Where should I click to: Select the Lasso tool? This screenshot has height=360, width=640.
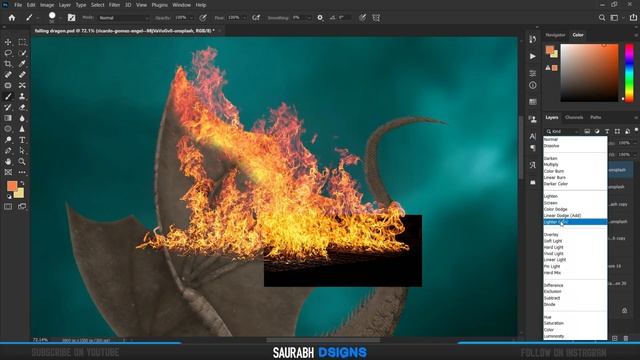[8, 53]
